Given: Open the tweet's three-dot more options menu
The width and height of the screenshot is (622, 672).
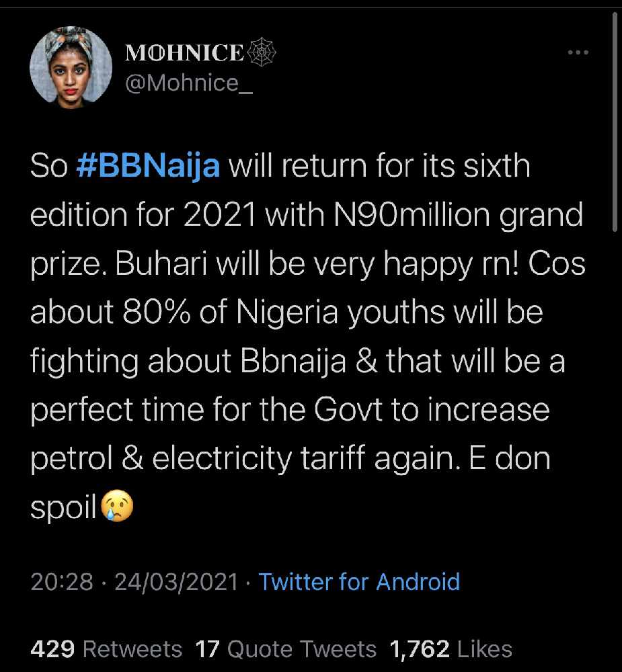Looking at the screenshot, I should [578, 53].
